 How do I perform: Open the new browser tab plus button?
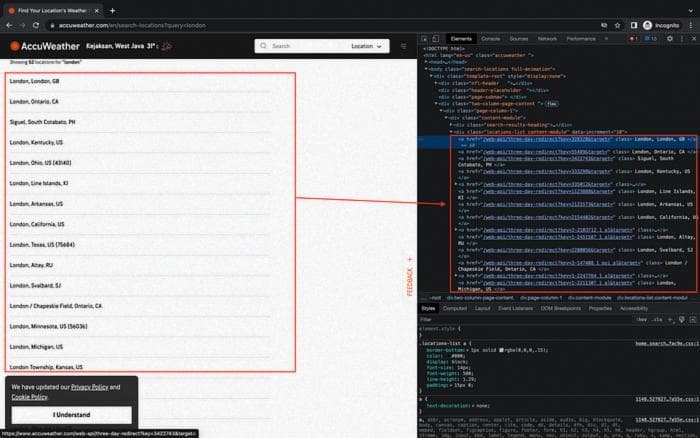(x=112, y=10)
